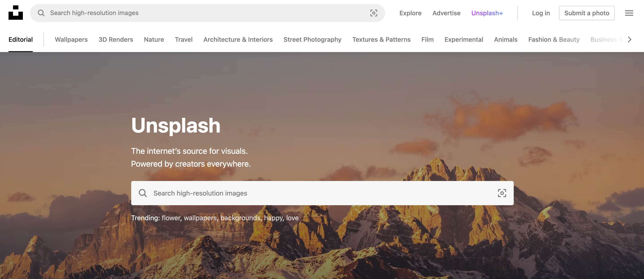Open visual search in the top search bar

tap(374, 13)
